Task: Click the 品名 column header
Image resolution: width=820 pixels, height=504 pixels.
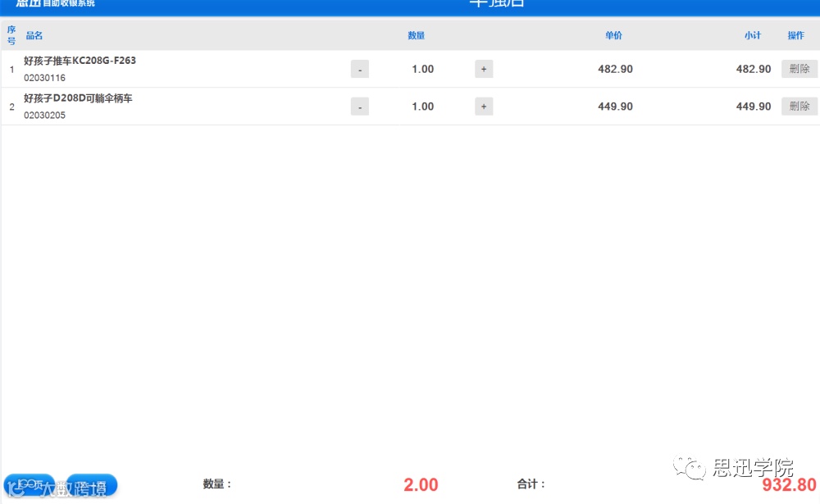Action: 34,35
